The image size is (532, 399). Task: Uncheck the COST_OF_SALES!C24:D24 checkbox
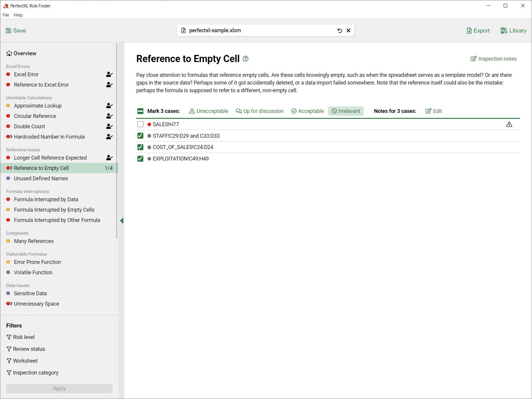140,147
